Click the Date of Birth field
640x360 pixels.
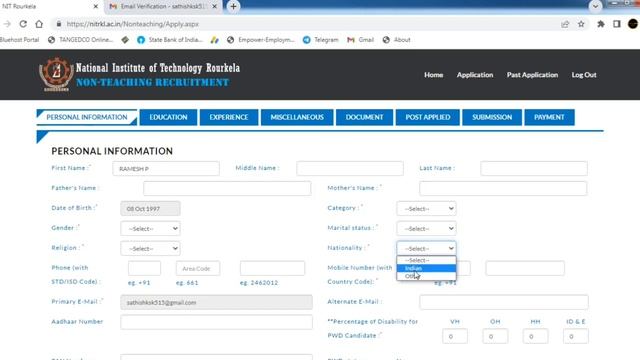coord(150,209)
